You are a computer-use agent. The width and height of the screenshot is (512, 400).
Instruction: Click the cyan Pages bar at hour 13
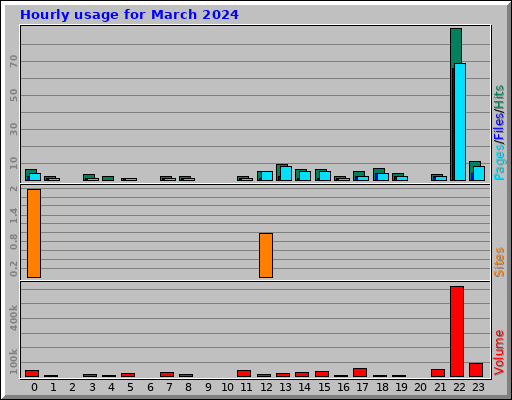coord(286,173)
